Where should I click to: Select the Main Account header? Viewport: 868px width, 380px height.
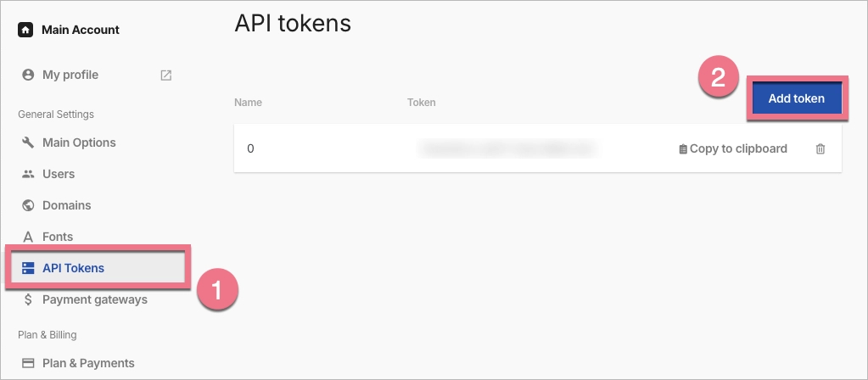click(x=81, y=30)
